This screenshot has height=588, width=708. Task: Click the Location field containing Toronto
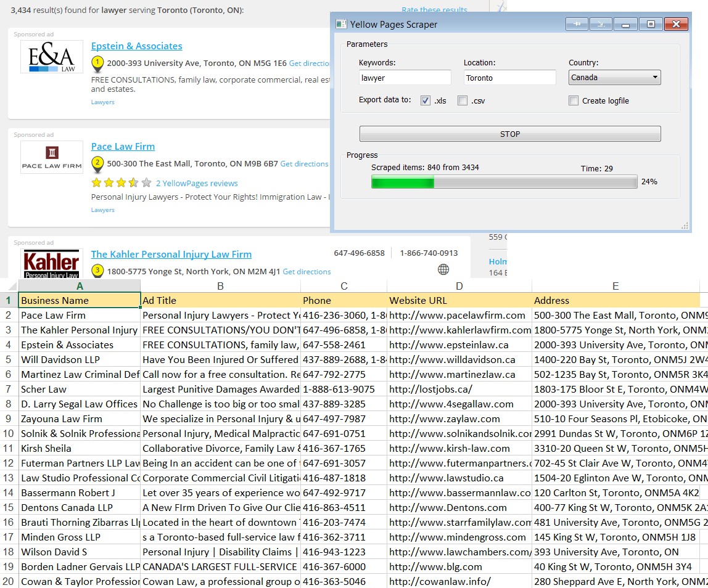(x=510, y=78)
